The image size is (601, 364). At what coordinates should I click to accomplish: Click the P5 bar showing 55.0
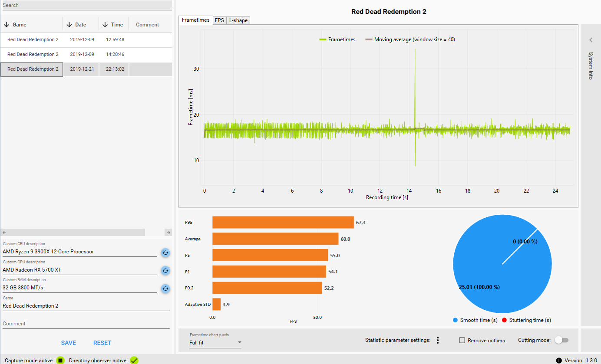point(270,256)
